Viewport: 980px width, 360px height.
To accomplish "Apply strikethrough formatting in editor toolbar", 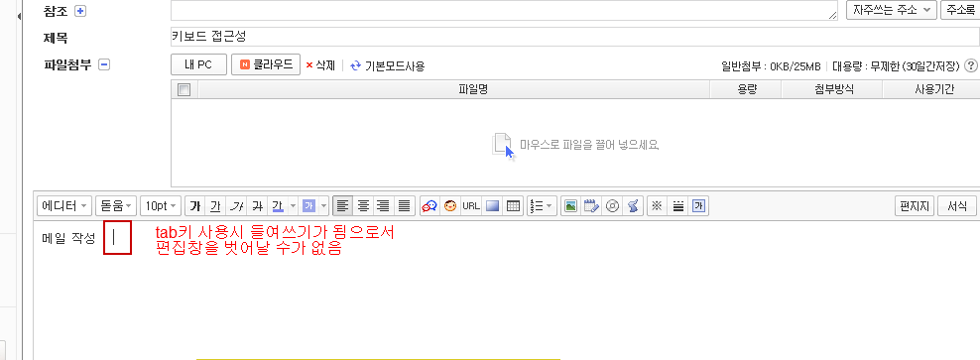I will coord(257,205).
